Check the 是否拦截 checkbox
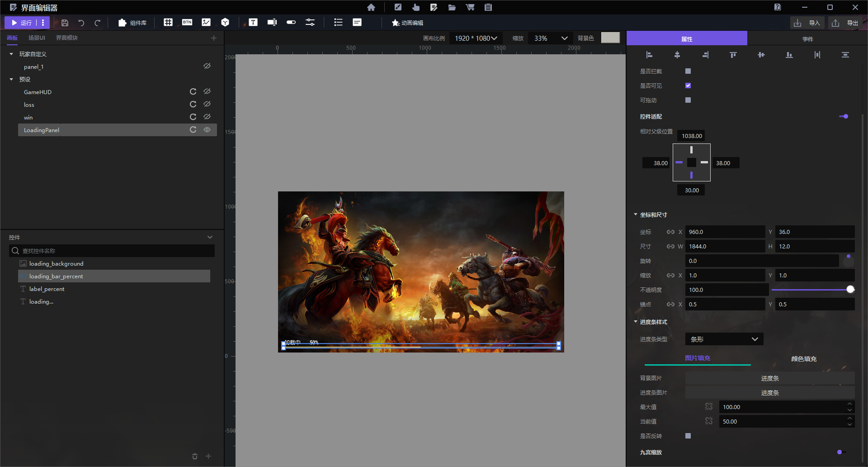The width and height of the screenshot is (868, 467). (688, 71)
